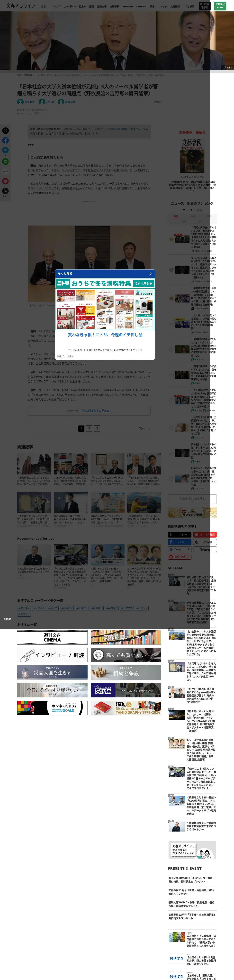Open インタビュー／対談 banner
Screen dimensions: 234x980
point(52,655)
